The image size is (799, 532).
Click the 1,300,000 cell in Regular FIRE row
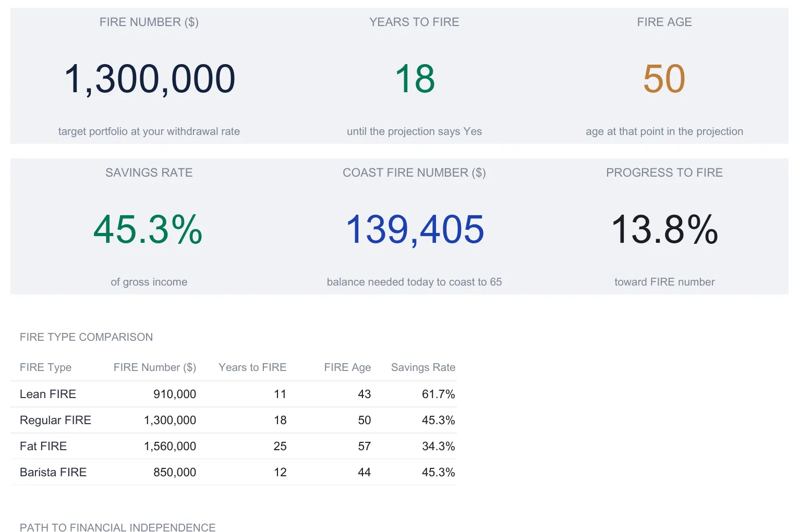[170, 420]
